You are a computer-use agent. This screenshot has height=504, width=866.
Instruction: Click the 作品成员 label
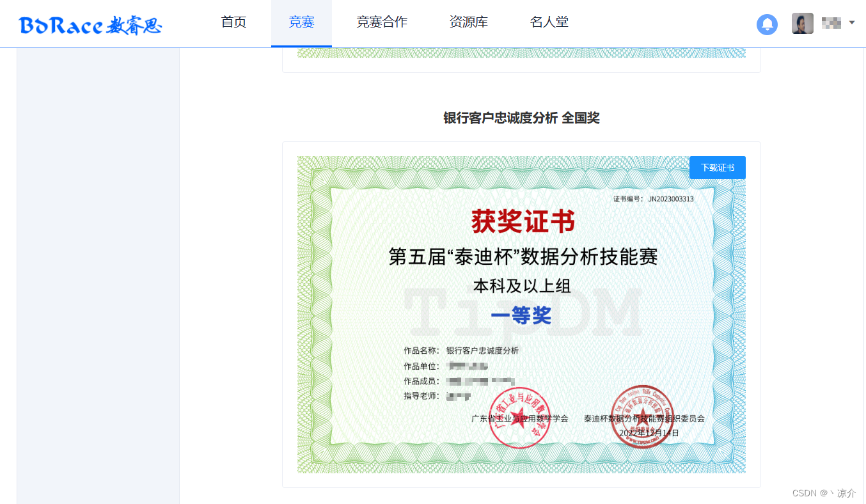point(421,381)
